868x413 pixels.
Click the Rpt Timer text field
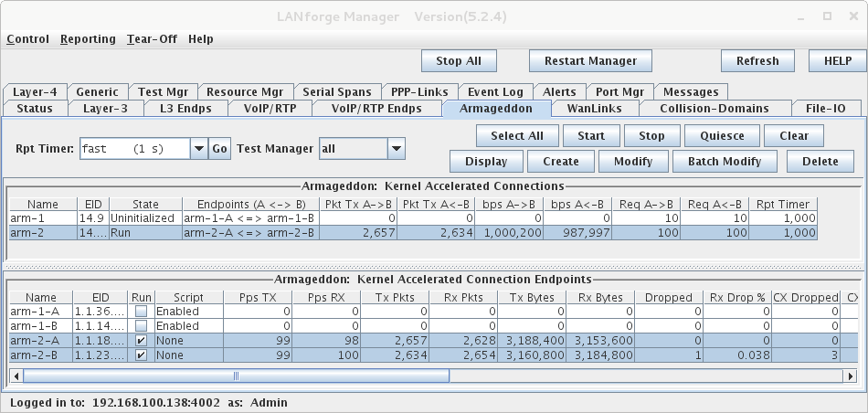pyautogui.click(x=135, y=149)
